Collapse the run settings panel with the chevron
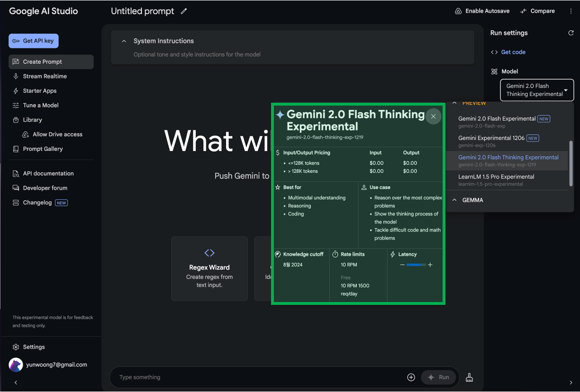This screenshot has height=392, width=580. [x=571, y=383]
